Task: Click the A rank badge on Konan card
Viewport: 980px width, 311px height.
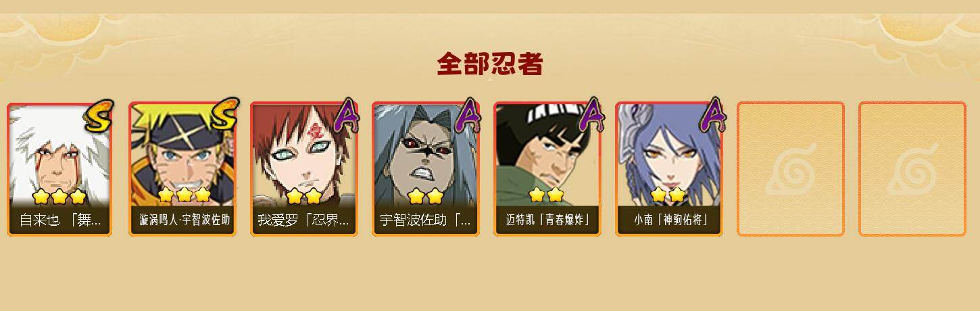Action: (x=713, y=116)
